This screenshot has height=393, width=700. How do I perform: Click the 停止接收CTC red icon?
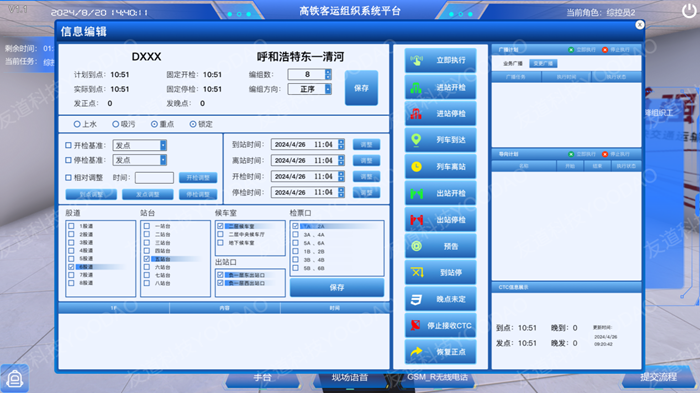[416, 325]
